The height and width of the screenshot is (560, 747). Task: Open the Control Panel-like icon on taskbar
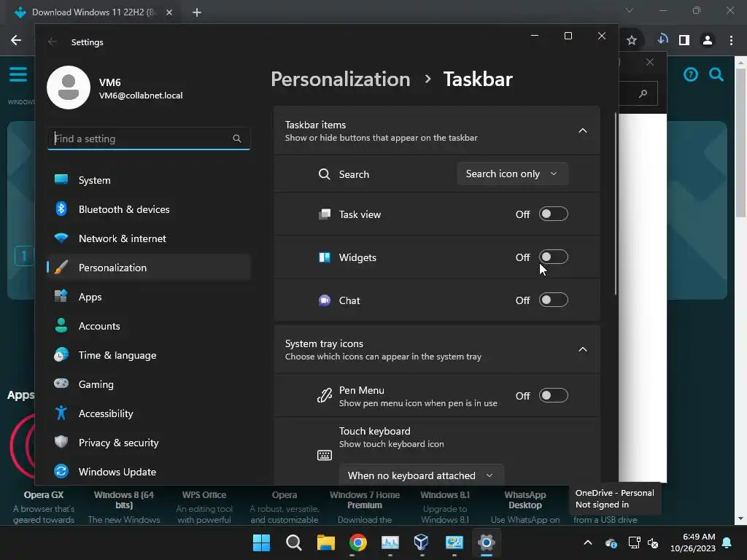[454, 542]
